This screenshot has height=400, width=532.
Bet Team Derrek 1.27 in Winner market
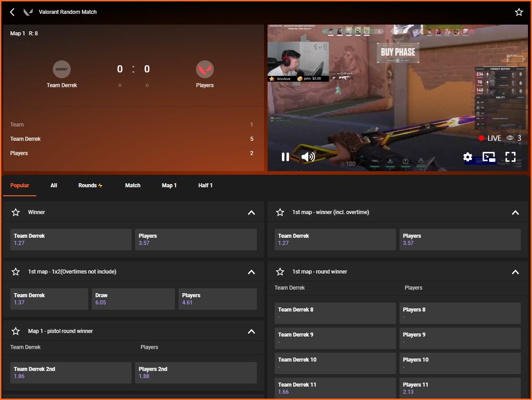(71, 239)
